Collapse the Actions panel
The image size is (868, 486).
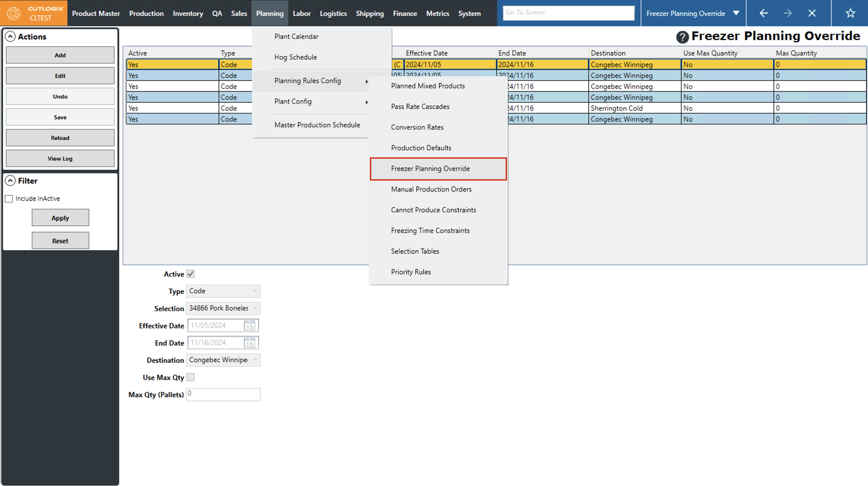[x=10, y=37]
